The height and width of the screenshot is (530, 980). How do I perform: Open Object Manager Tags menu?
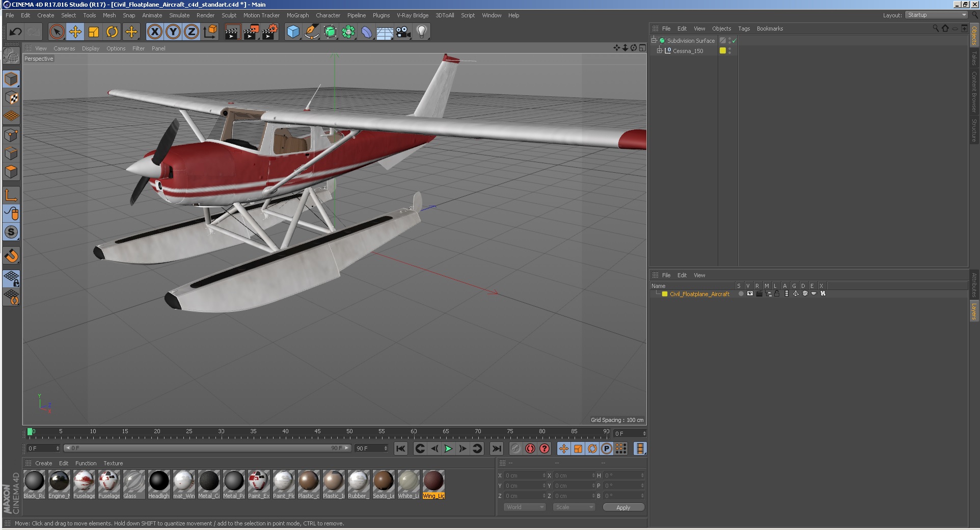coord(744,29)
